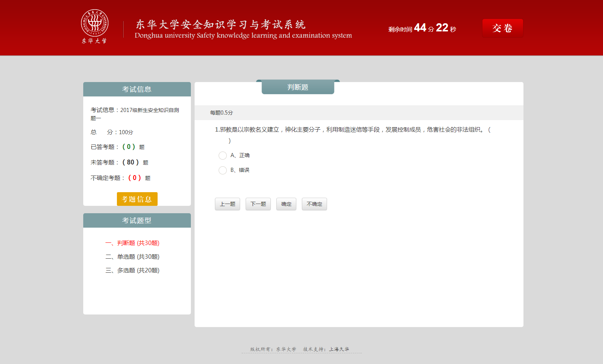Image resolution: width=603 pixels, height=364 pixels.
Task: Click the system title 东华大学安全知识学习与考试系统
Action: pyautogui.click(x=220, y=25)
